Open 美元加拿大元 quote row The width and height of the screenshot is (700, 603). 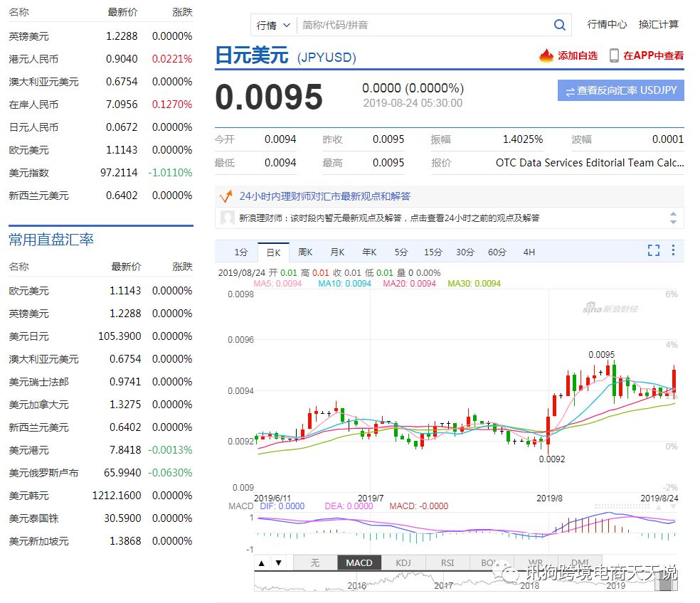point(100,405)
